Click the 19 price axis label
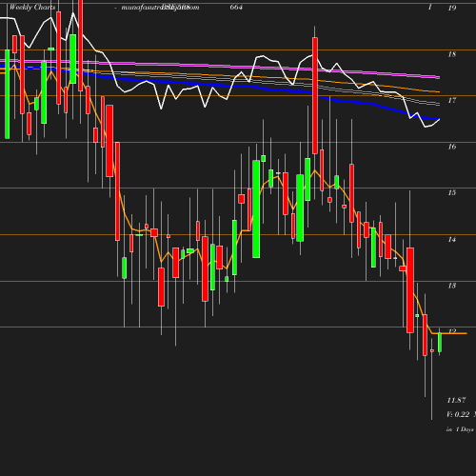 pyautogui.click(x=452, y=8)
